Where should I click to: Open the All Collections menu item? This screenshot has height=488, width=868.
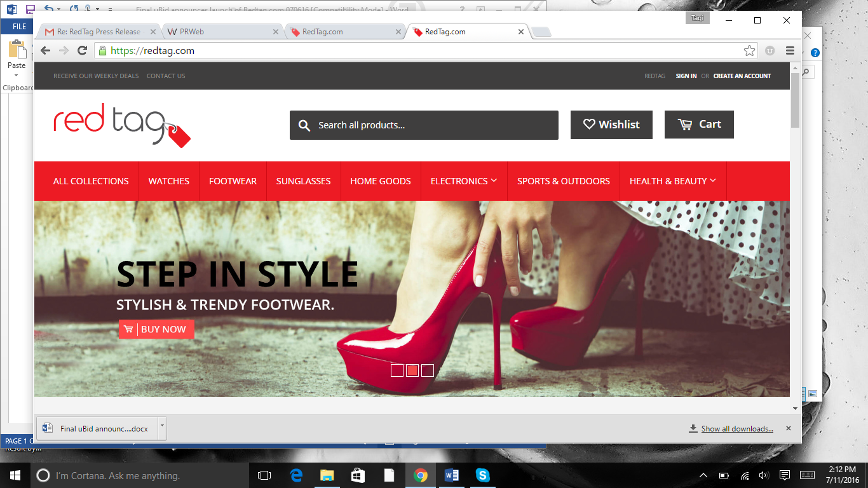tap(91, 181)
